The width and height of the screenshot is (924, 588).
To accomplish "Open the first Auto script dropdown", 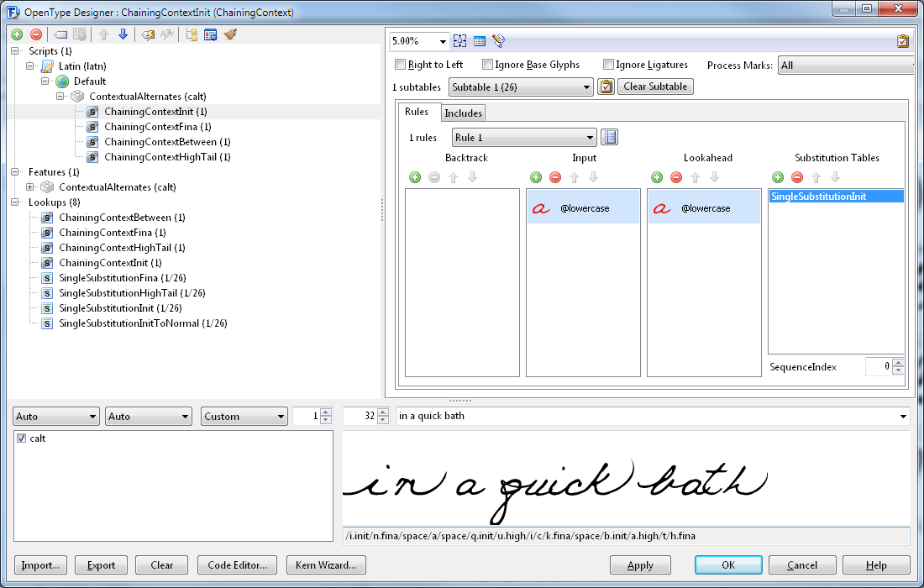I will [x=55, y=417].
